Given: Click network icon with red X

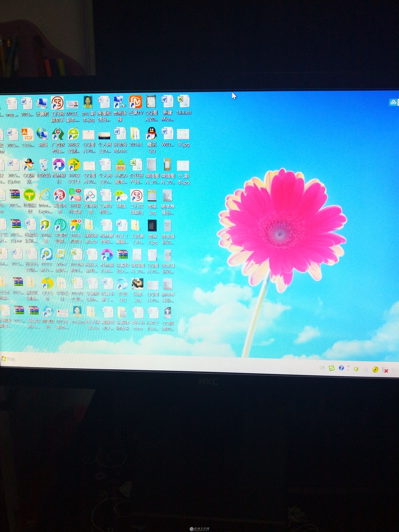Looking at the screenshot, I should tap(385, 370).
